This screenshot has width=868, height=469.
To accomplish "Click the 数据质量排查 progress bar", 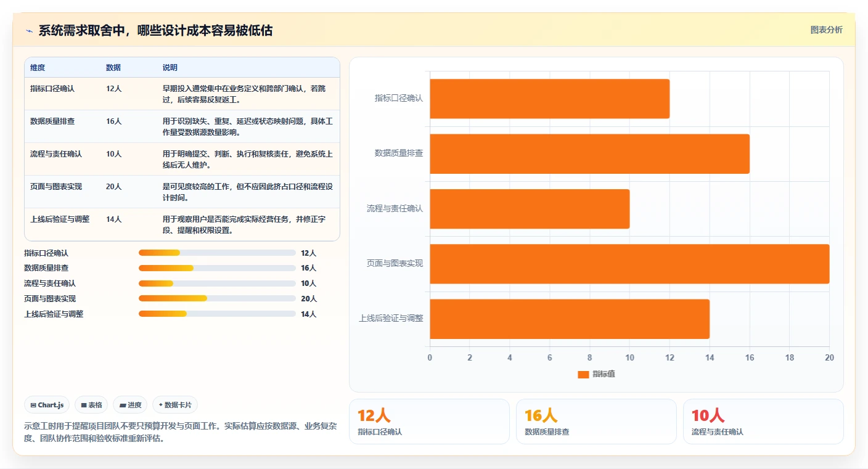I will tap(217, 268).
